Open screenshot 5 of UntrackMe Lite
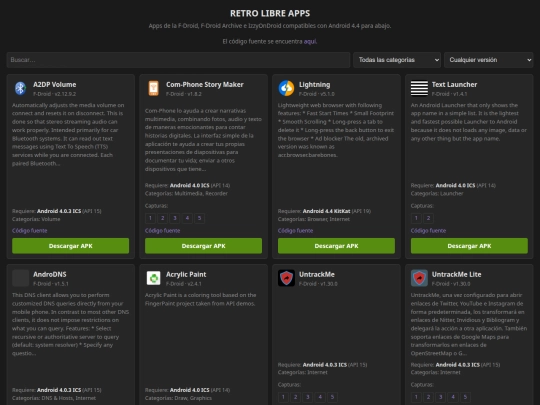540x405 pixels. (x=465, y=397)
